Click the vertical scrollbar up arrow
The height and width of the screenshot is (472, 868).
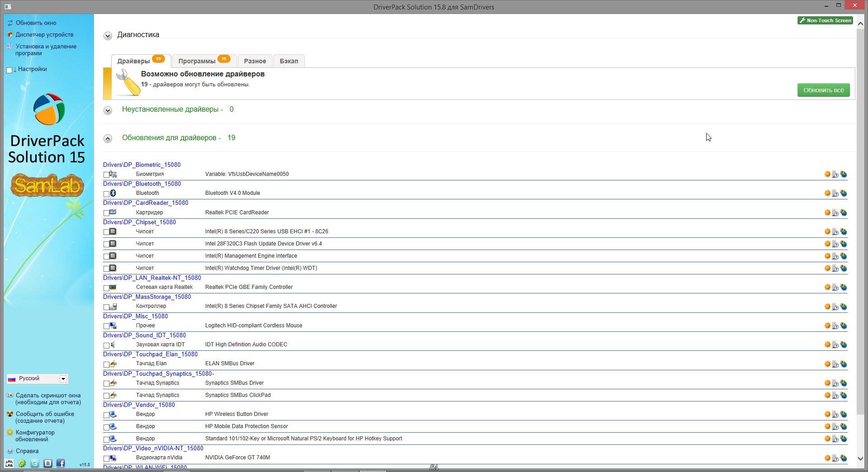860,23
